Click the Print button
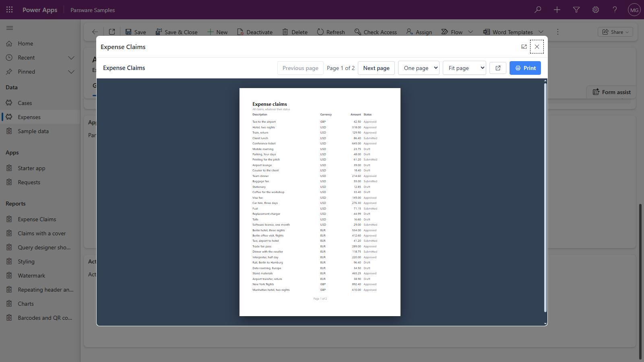 coord(525,68)
